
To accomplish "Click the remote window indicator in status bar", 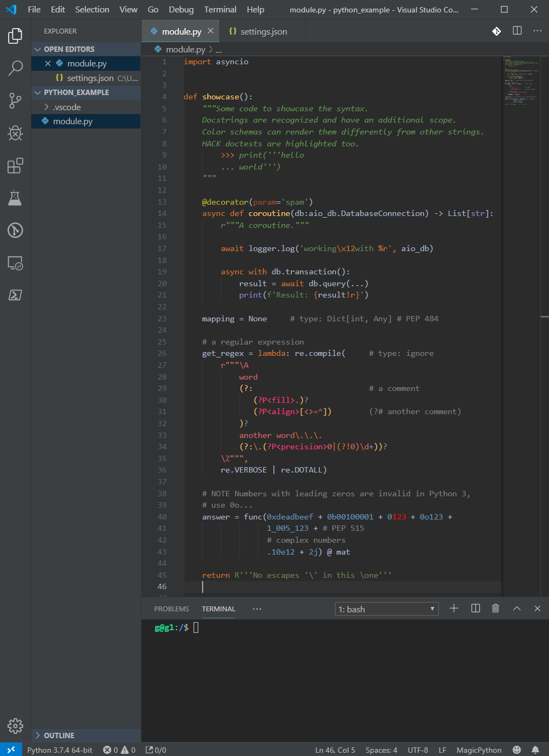I will 11,750.
